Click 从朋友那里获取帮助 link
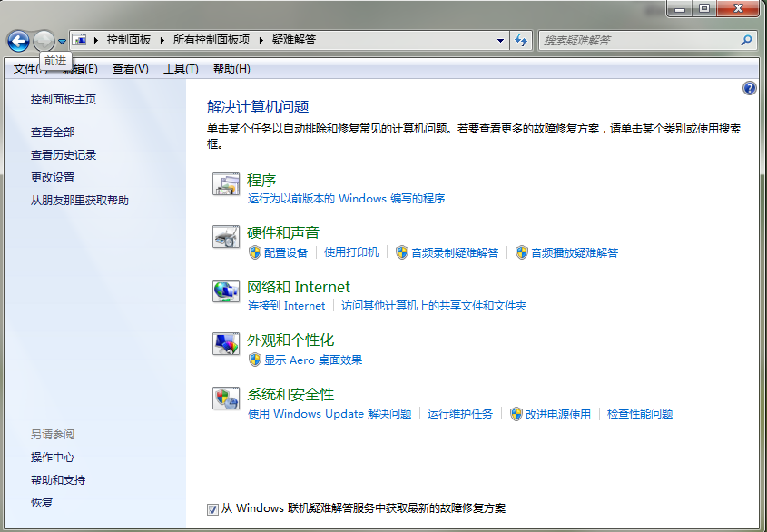This screenshot has height=532, width=767. 80,201
